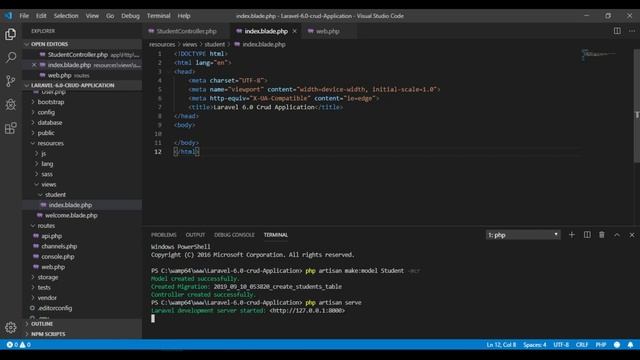Collapse the views folder
Image resolution: width=640 pixels, height=360 pixels.
49,184
